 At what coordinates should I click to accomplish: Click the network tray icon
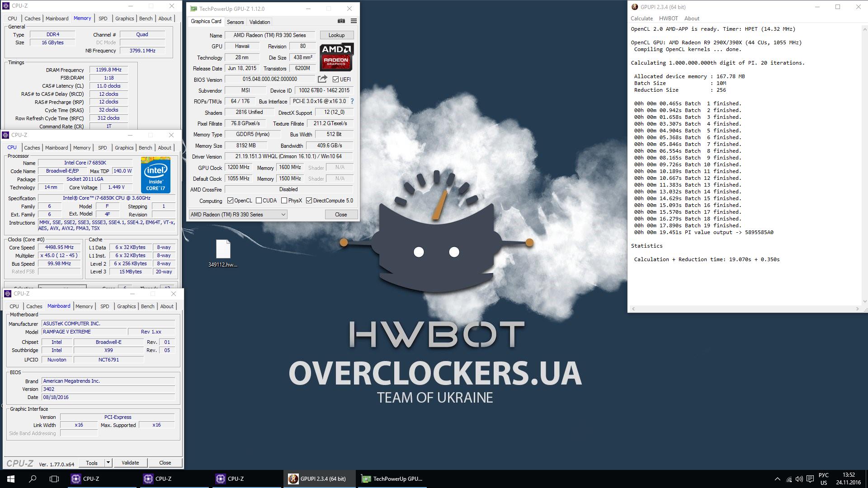point(789,479)
